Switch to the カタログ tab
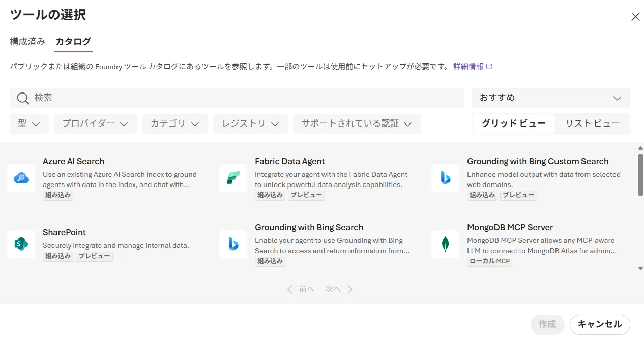This screenshot has height=341, width=644. point(73,42)
